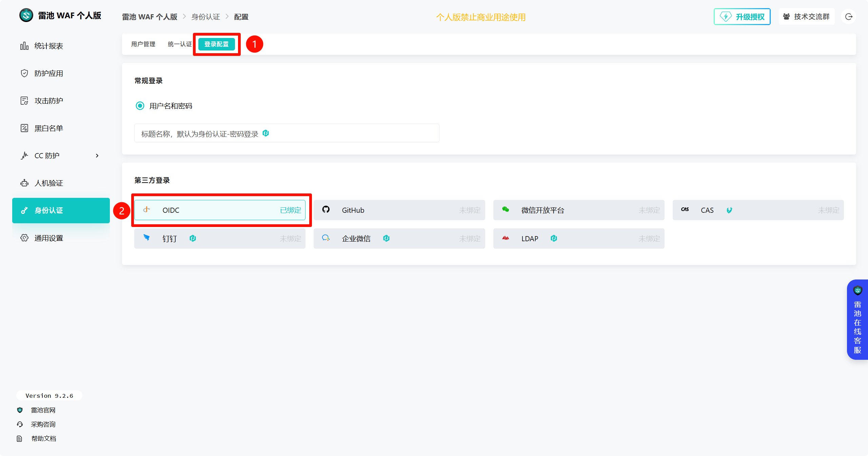Click the premium badge next to CAS
868x456 pixels.
[x=729, y=210]
